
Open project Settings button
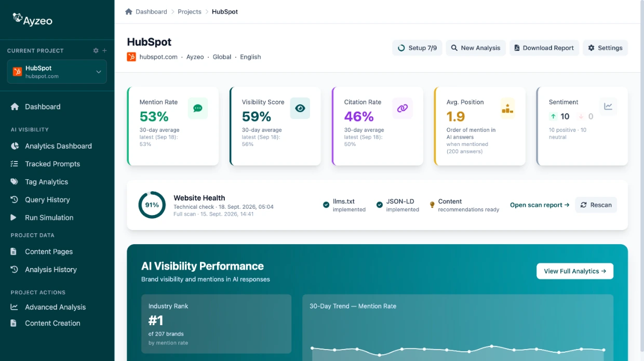tap(606, 48)
